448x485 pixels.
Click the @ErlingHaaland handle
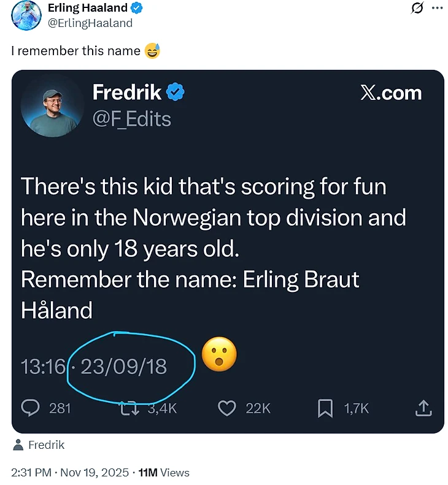pos(90,23)
